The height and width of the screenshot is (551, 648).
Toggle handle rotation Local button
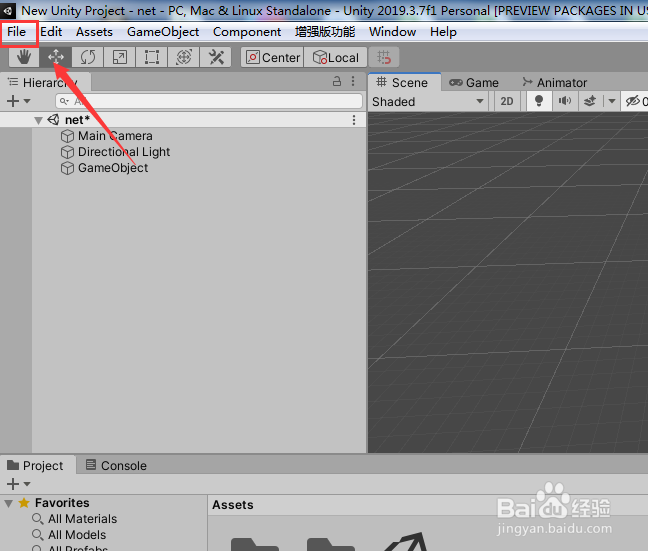[x=336, y=57]
